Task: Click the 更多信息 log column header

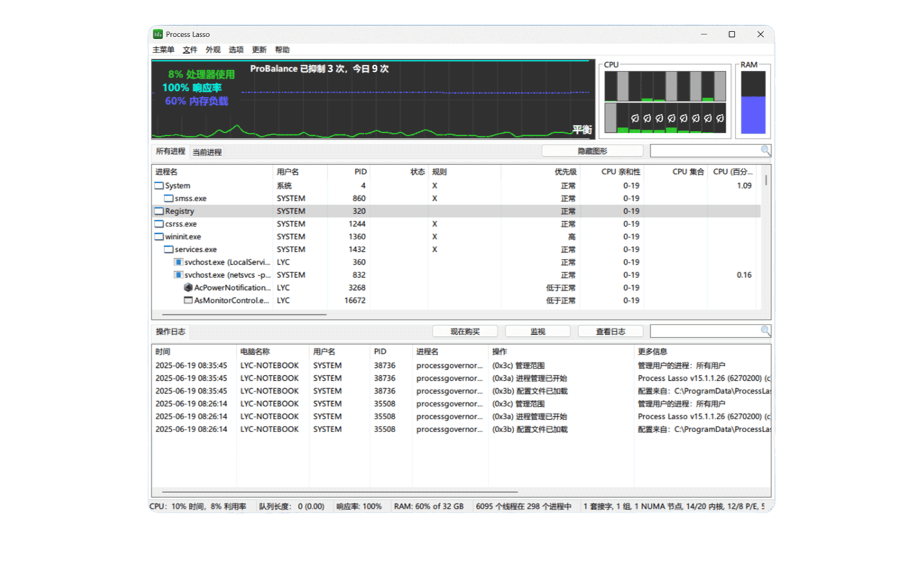Action: click(702, 352)
